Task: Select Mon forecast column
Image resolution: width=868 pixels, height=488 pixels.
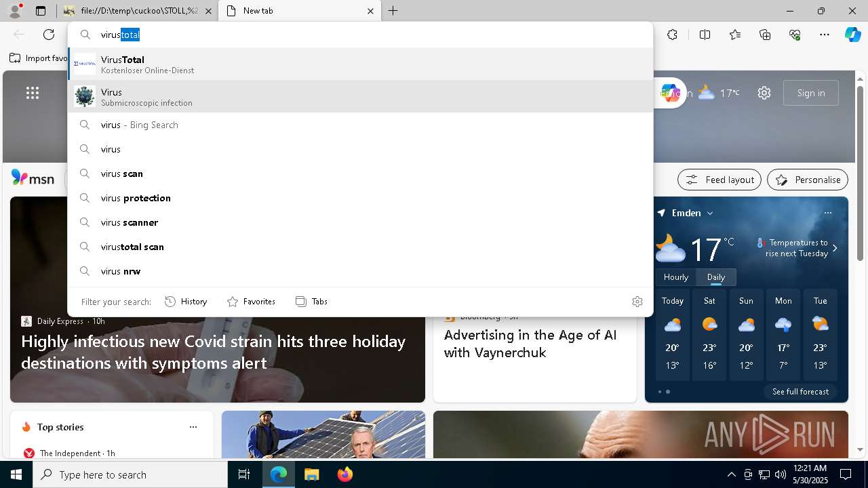Action: point(783,335)
